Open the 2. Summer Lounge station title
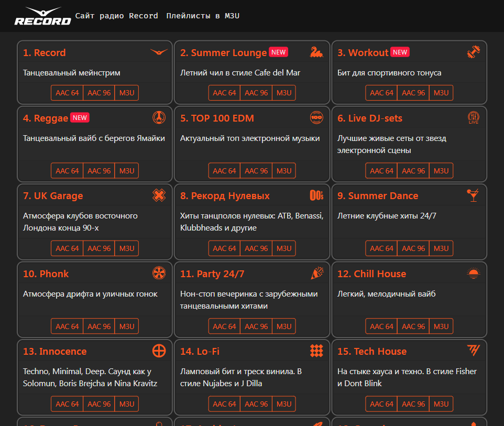Screen dimensions: 504x426 click(223, 52)
